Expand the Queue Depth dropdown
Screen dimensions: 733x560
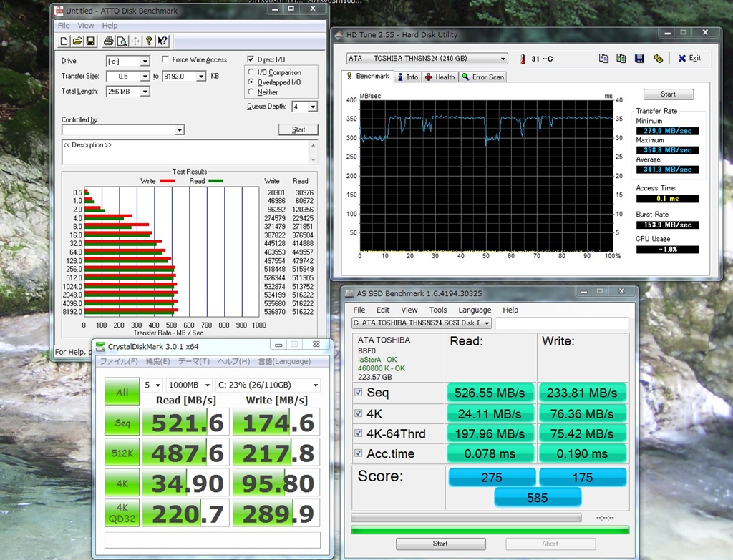[x=313, y=107]
